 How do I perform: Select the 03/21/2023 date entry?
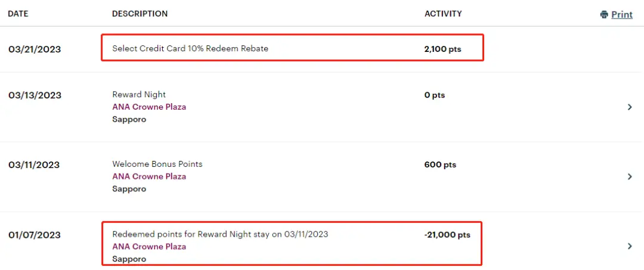click(x=35, y=49)
